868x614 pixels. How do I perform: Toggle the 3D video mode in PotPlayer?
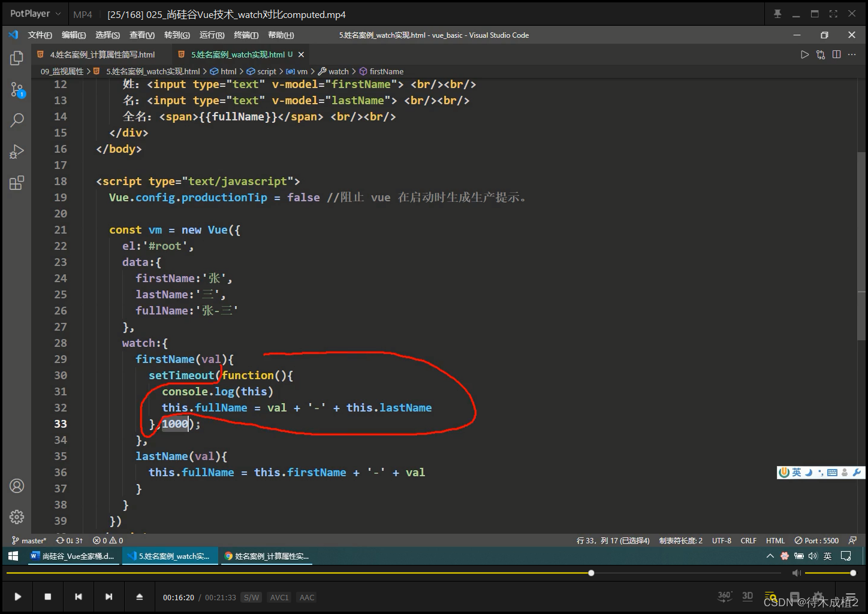pyautogui.click(x=748, y=596)
